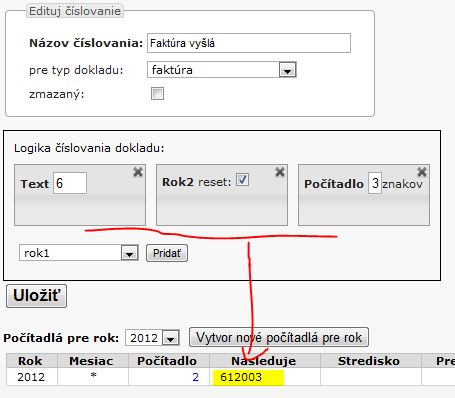Remove the Text numbering block
This screenshot has height=398, width=455.
[138, 172]
